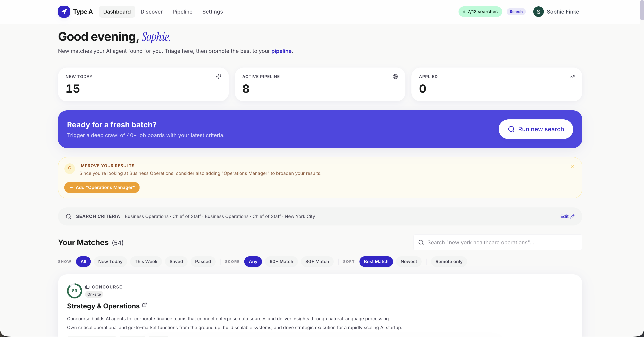The width and height of the screenshot is (644, 337).
Task: Click the Your Matches heading
Action: coord(83,242)
